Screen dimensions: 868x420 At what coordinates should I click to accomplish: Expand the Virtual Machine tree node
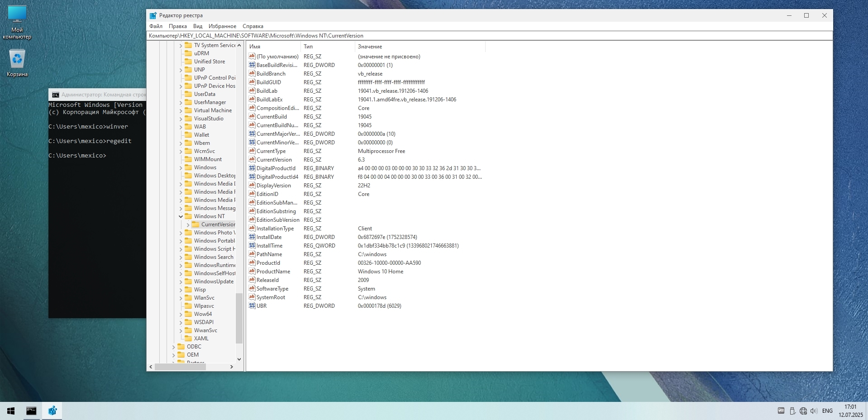(181, 110)
